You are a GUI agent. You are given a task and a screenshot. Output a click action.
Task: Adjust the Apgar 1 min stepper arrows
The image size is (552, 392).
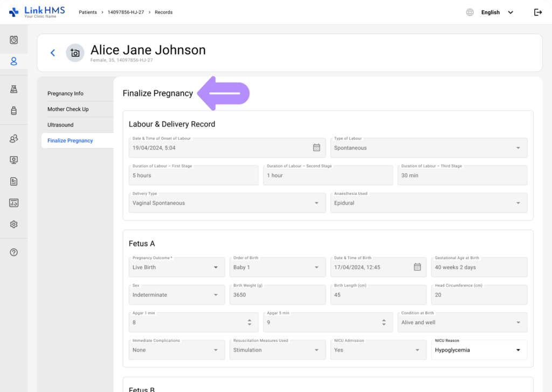249,323
